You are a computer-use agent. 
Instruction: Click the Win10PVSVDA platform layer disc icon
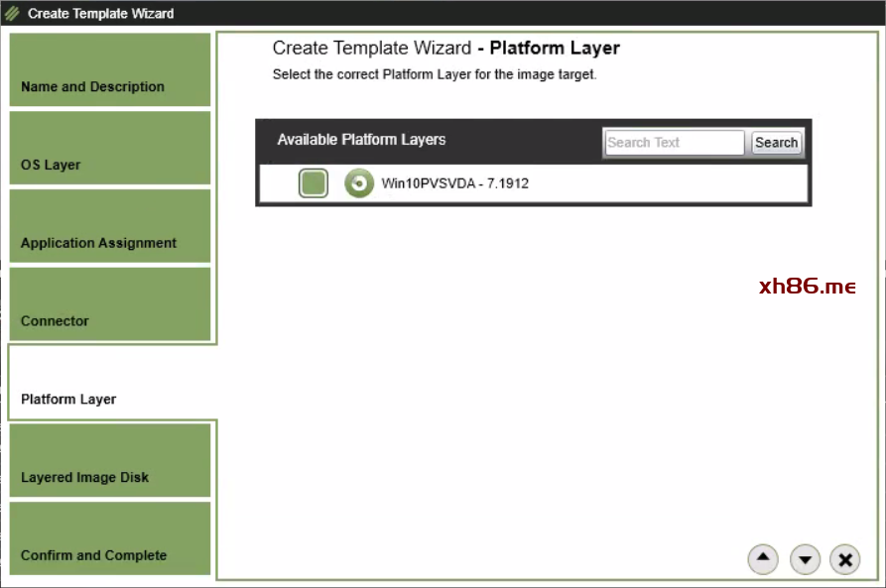click(x=358, y=183)
